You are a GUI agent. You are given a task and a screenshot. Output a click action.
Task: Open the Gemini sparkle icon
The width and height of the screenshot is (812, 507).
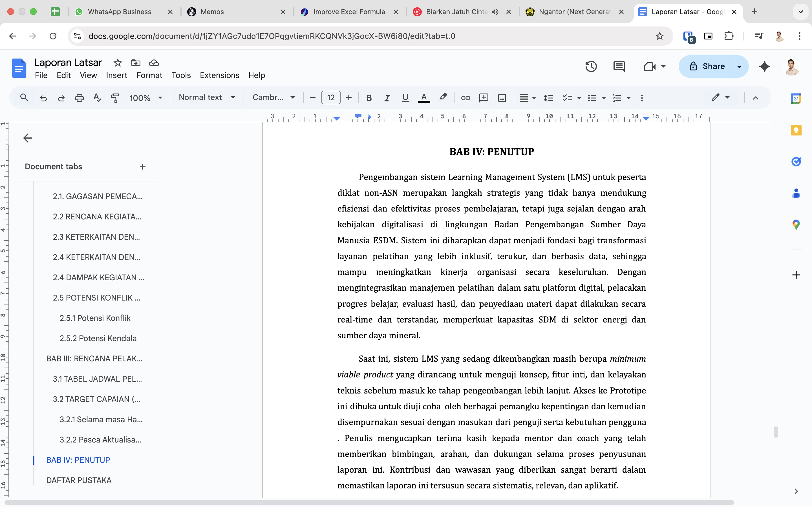[x=764, y=66]
